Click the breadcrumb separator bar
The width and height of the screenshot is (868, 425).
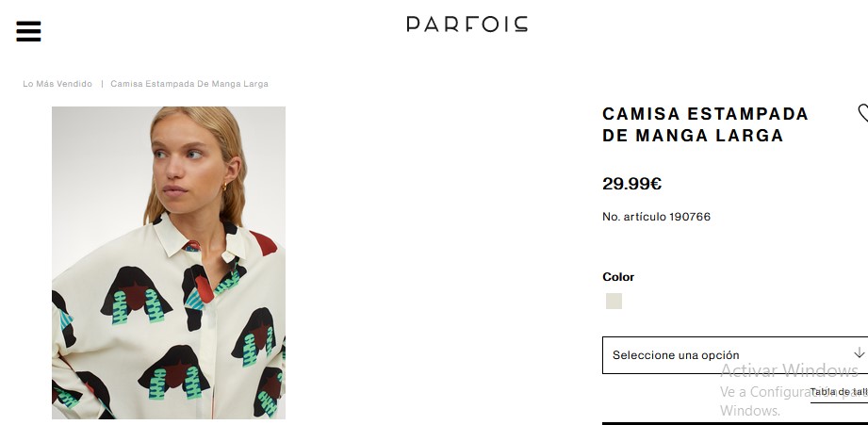click(102, 84)
